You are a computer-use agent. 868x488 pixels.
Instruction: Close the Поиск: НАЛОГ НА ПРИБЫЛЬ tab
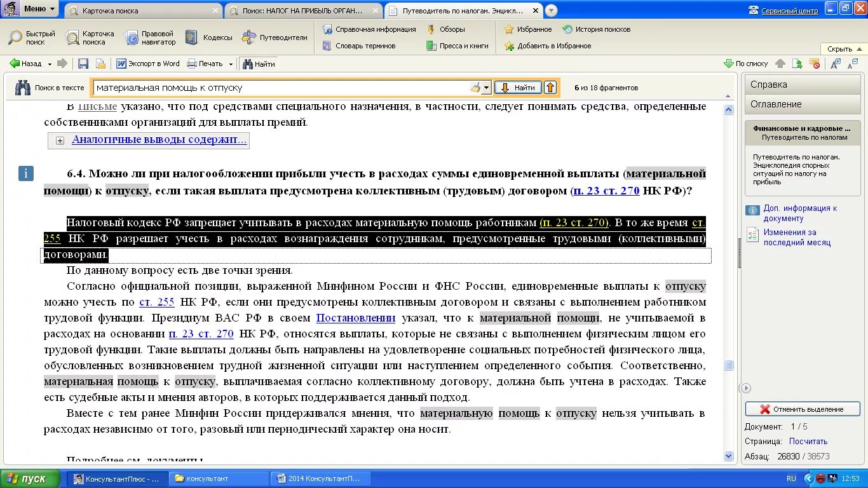point(375,11)
